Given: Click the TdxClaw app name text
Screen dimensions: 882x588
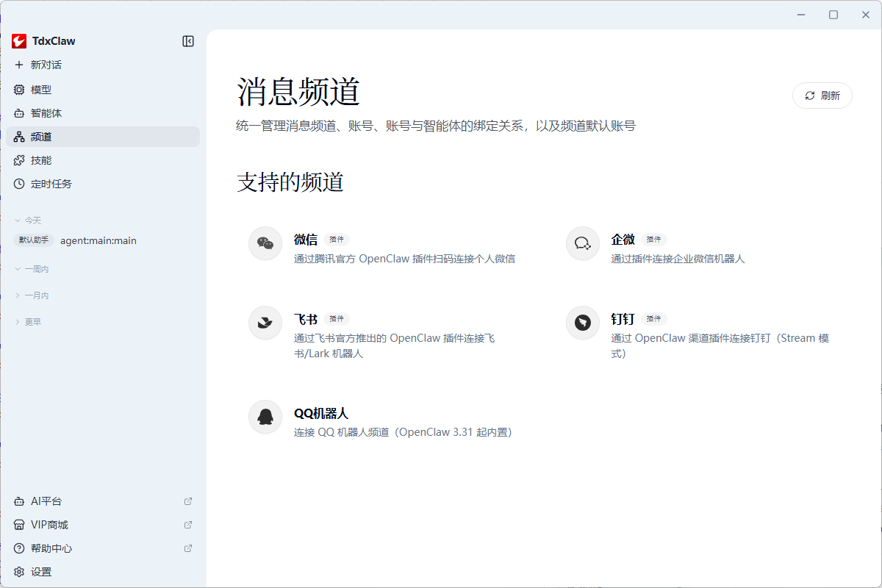Looking at the screenshot, I should (x=54, y=41).
